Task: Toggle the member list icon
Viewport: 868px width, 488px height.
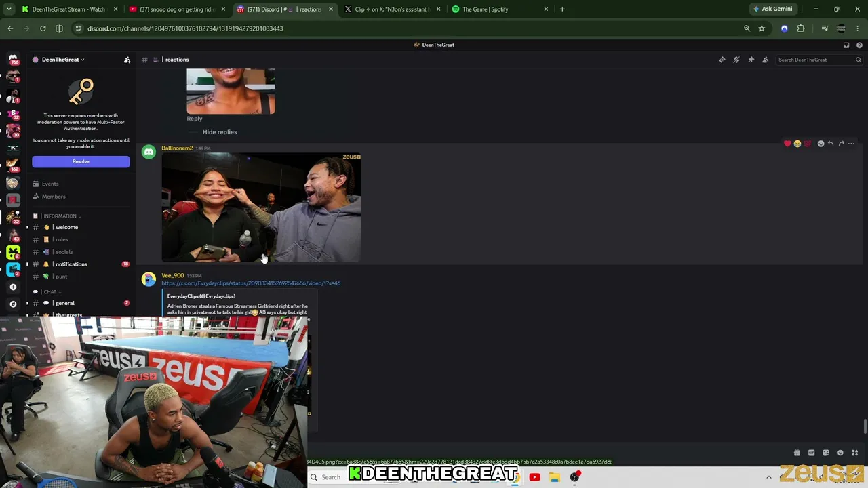Action: (x=766, y=60)
